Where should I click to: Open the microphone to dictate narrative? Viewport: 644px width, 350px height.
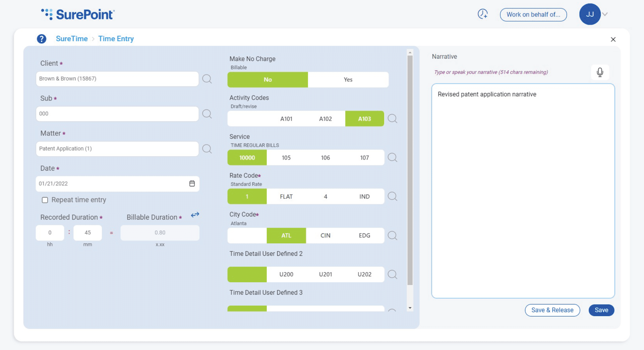coord(600,72)
